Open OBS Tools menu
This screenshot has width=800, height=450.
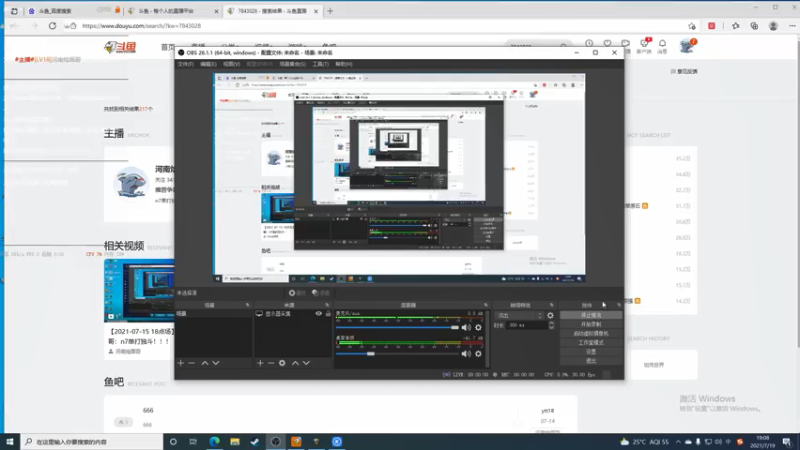click(320, 64)
